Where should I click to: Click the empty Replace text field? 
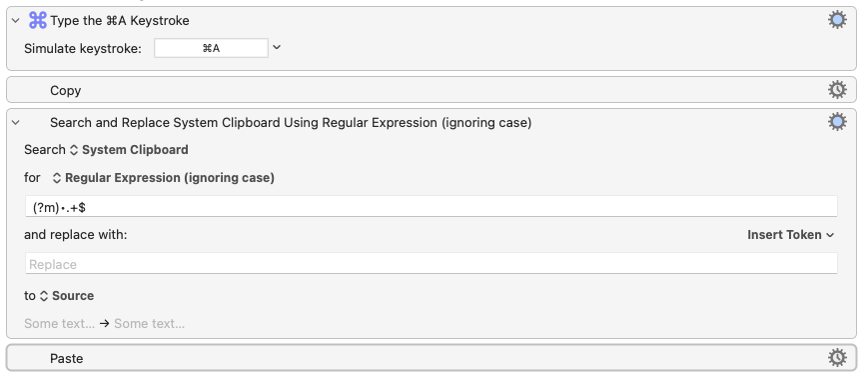(432, 263)
